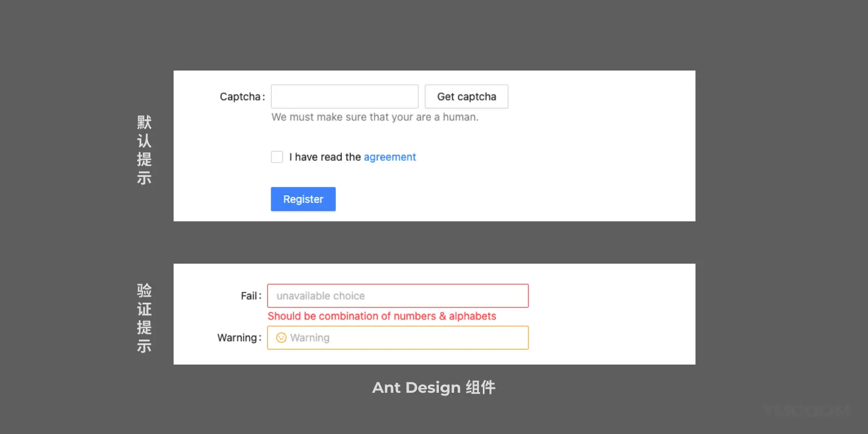The height and width of the screenshot is (434, 868).
Task: Click the smiley warning icon in Warning field
Action: [281, 338]
